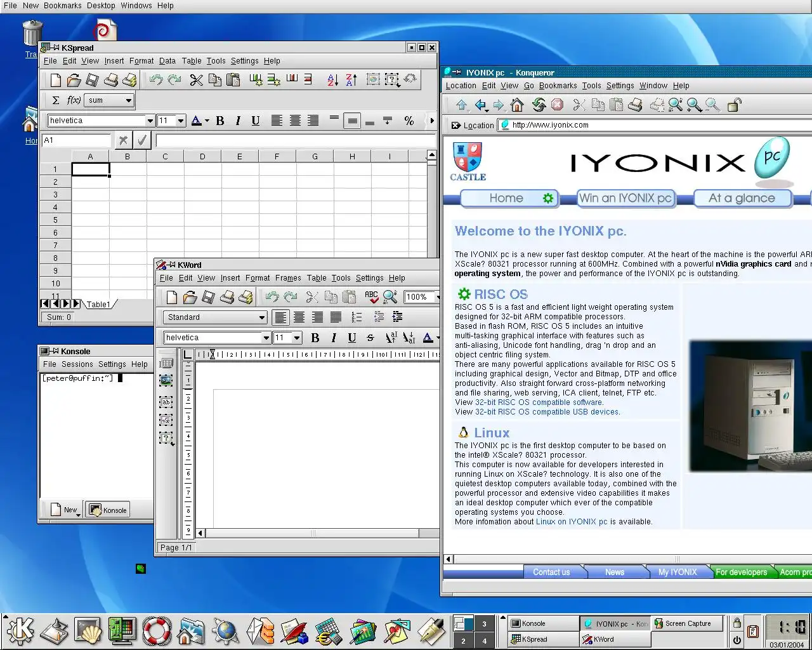Image resolution: width=812 pixels, height=650 pixels.
Task: Click the Home icon in Konqueror toolbar
Action: pos(517,105)
